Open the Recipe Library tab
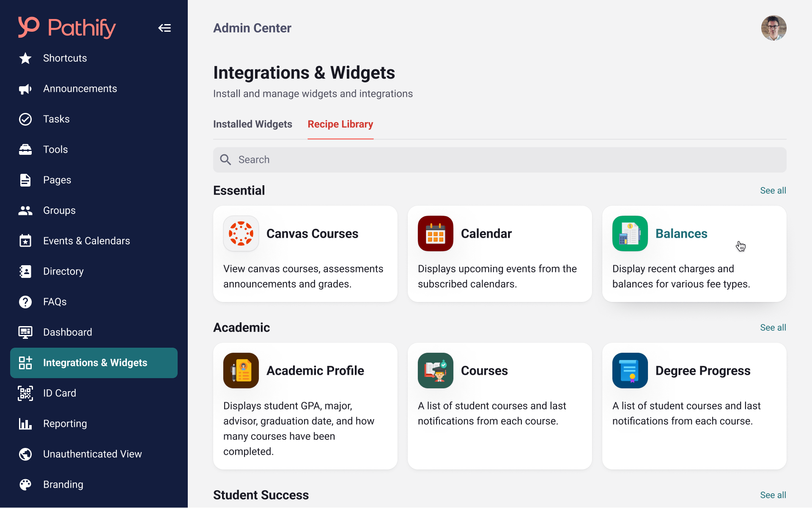The width and height of the screenshot is (812, 508). [x=340, y=124]
